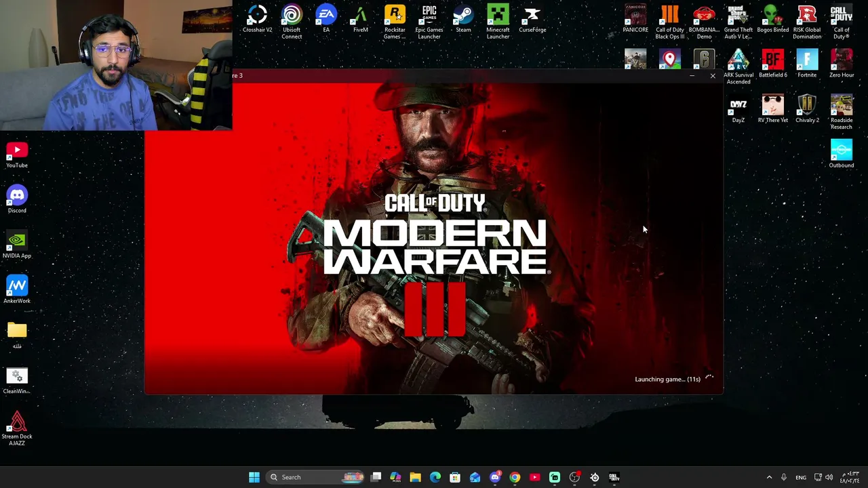This screenshot has width=868, height=488.
Task: Launch Stream Dock AJAZZ from desktop
Action: (x=17, y=429)
